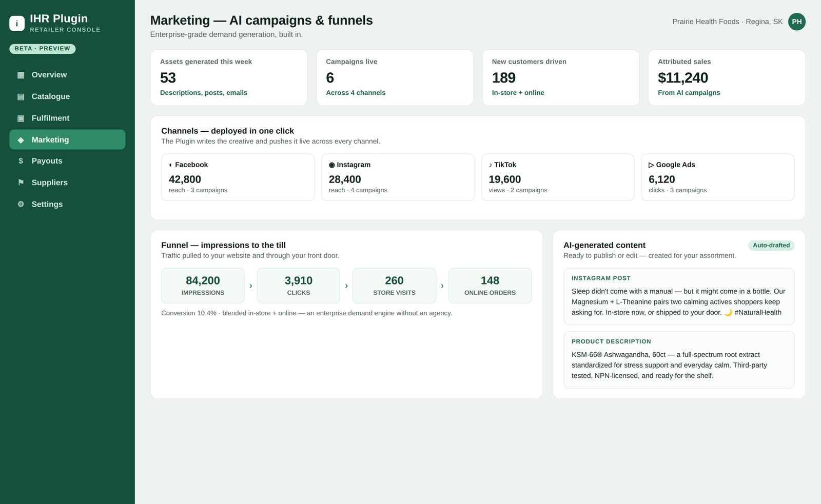Click the Catalogue list icon in sidebar
The width and height of the screenshot is (821, 504).
click(21, 96)
